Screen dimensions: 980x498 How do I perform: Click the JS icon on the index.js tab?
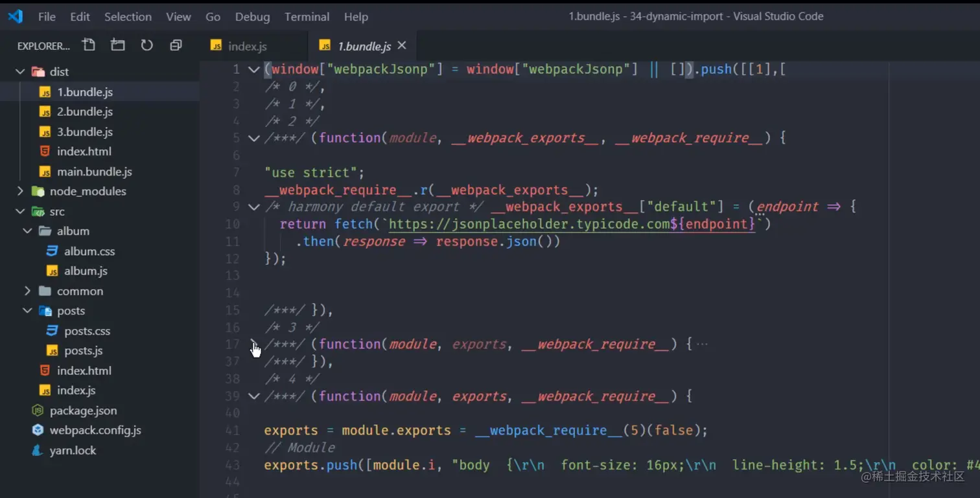(216, 46)
